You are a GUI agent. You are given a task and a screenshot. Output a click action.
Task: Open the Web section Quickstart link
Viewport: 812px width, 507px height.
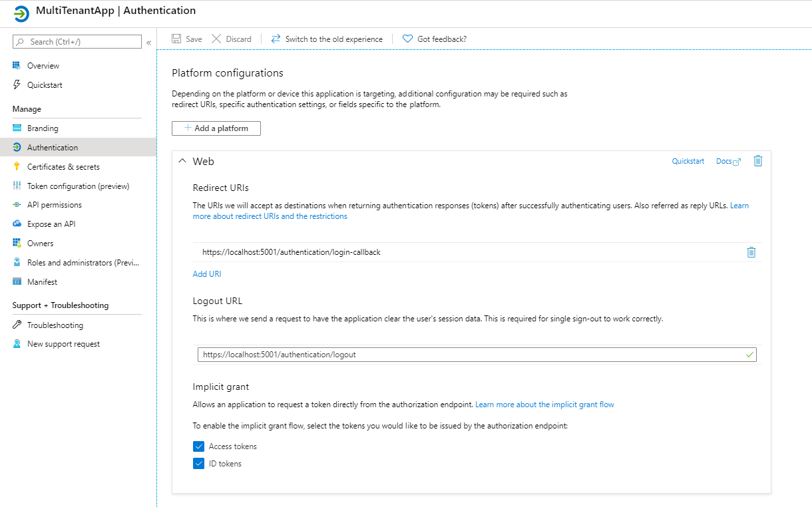coord(688,161)
